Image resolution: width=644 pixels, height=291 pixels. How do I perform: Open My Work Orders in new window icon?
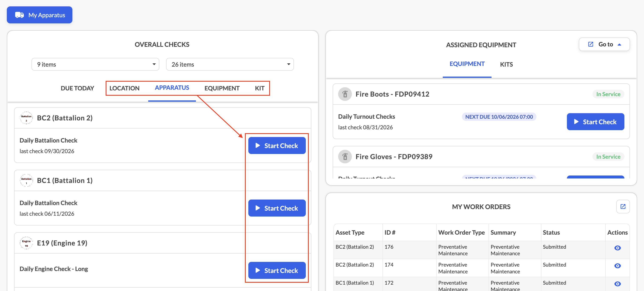pos(622,207)
